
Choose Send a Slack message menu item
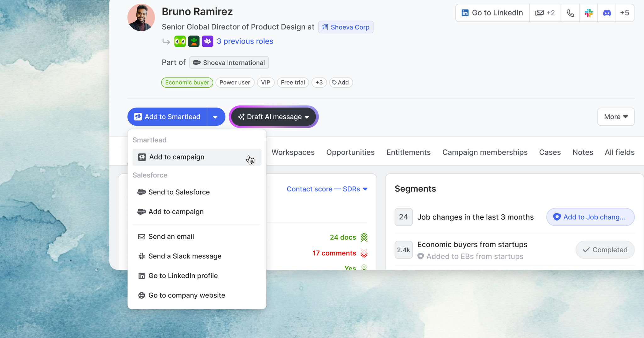click(x=197, y=256)
